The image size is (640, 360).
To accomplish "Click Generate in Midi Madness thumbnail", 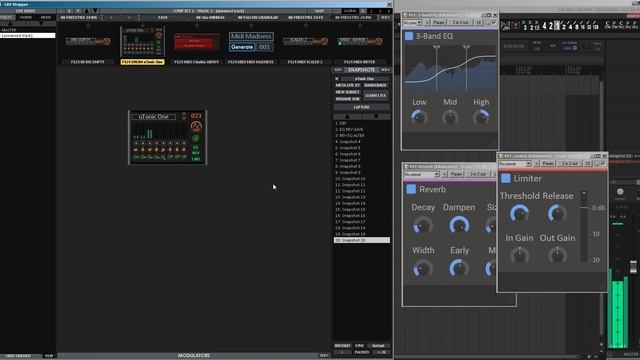I will tap(242, 47).
